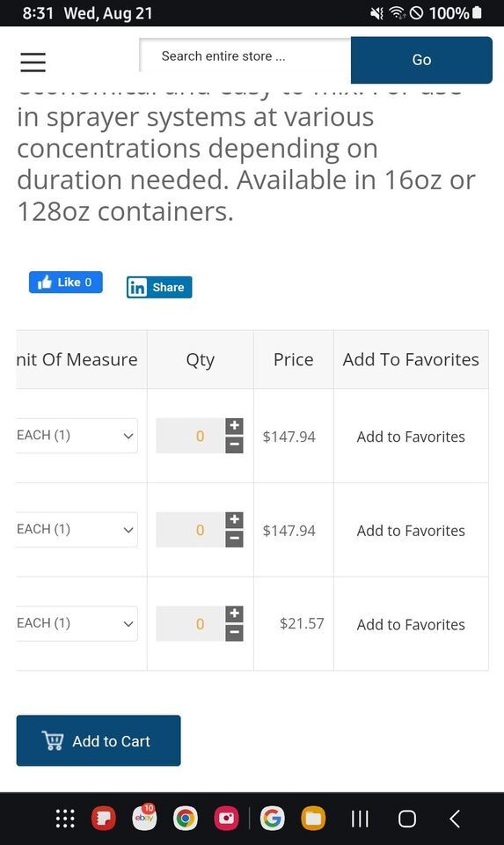
Task: Open the pink camera app icon
Action: coord(227,819)
